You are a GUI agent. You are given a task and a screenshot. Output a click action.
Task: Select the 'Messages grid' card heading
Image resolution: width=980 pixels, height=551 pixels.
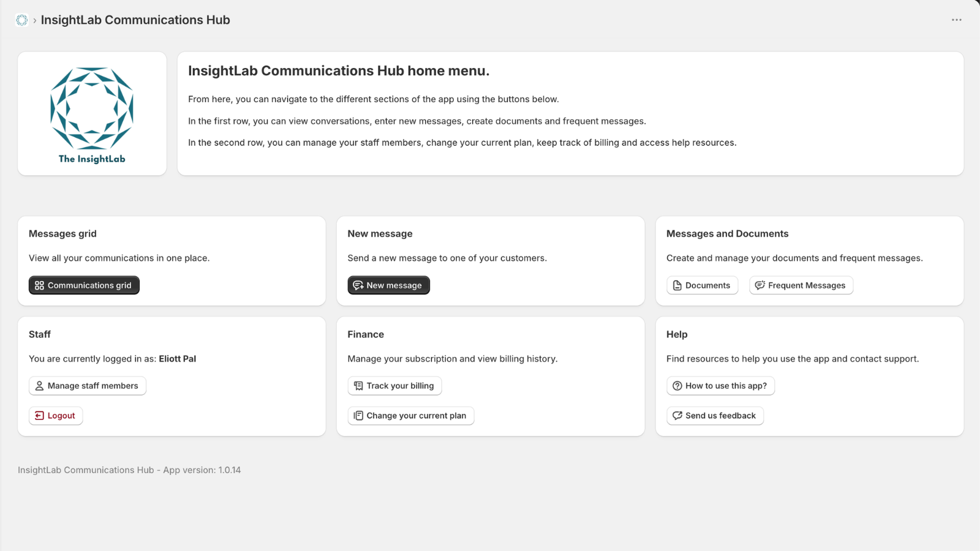[x=62, y=234]
